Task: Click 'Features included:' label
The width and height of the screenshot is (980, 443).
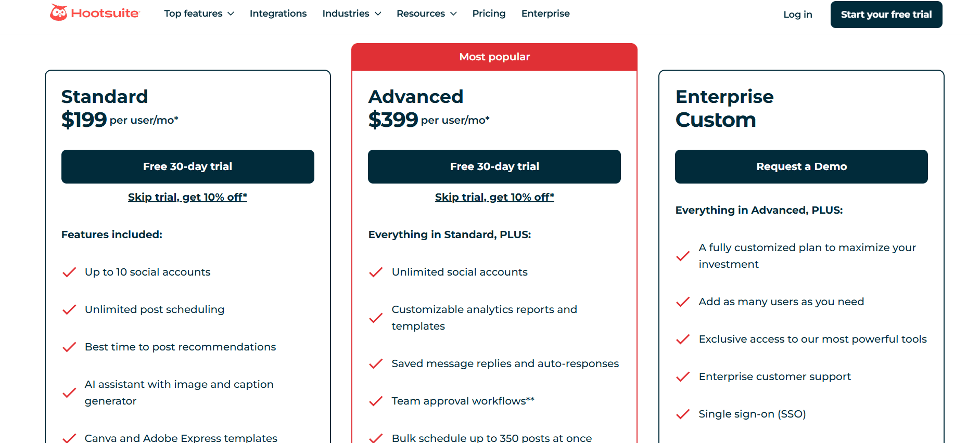Action: tap(112, 234)
